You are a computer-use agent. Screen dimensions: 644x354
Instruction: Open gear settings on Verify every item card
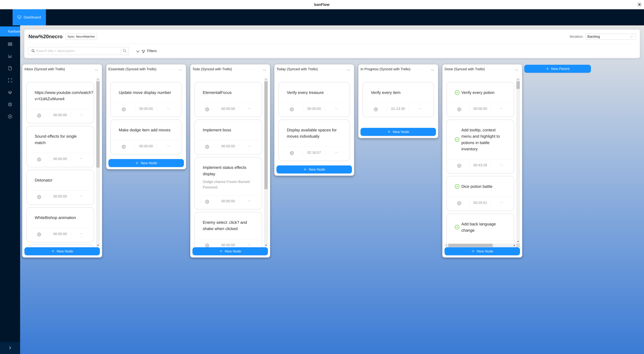(x=376, y=109)
